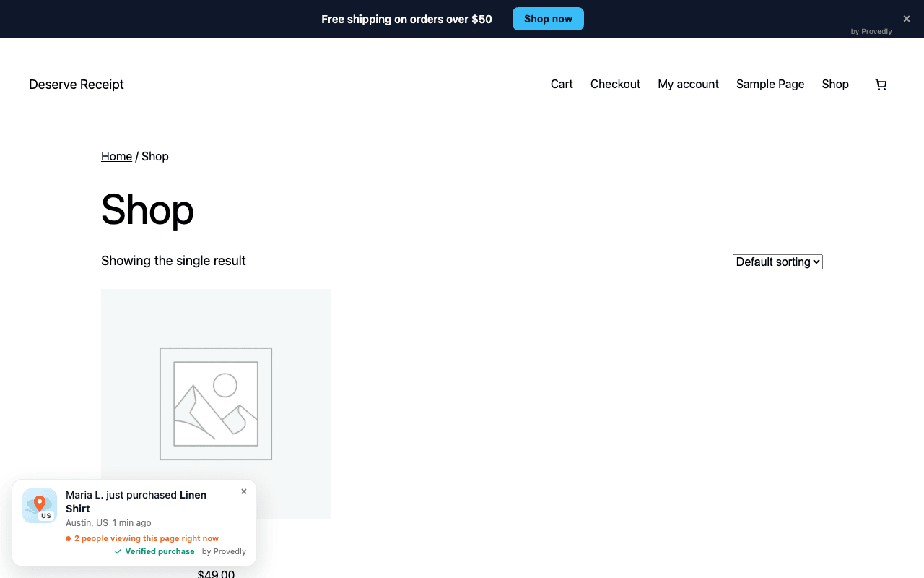Viewport: 924px width, 578px height.
Task: Click the $49.00 product price
Action: click(x=216, y=574)
